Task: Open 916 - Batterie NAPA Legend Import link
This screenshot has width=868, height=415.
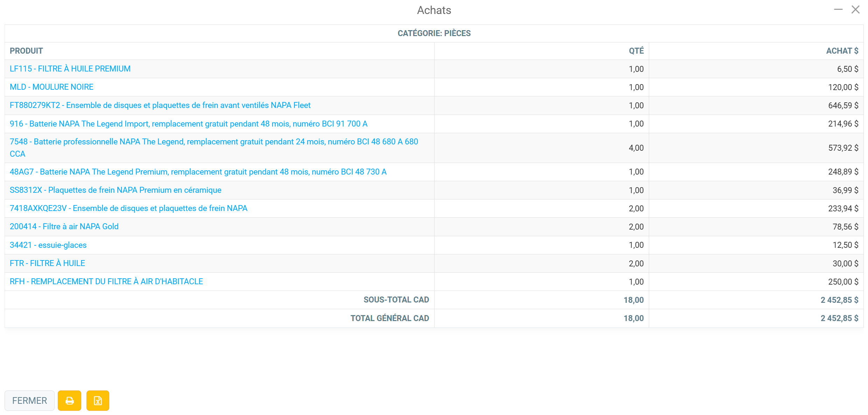Action: click(x=188, y=124)
